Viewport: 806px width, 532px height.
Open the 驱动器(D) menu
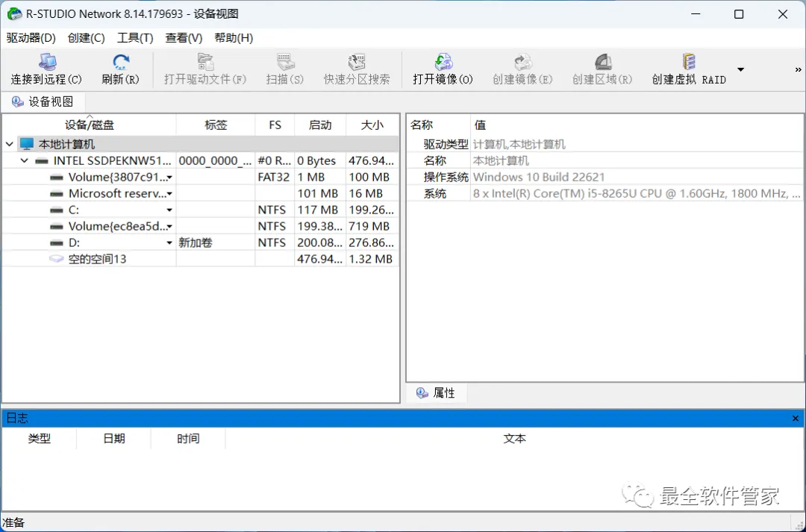31,38
